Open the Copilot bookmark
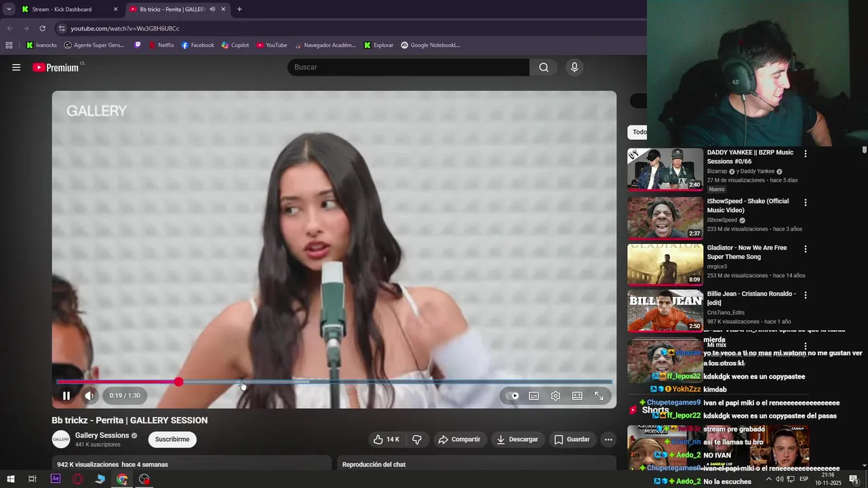This screenshot has width=868, height=488. pos(235,45)
